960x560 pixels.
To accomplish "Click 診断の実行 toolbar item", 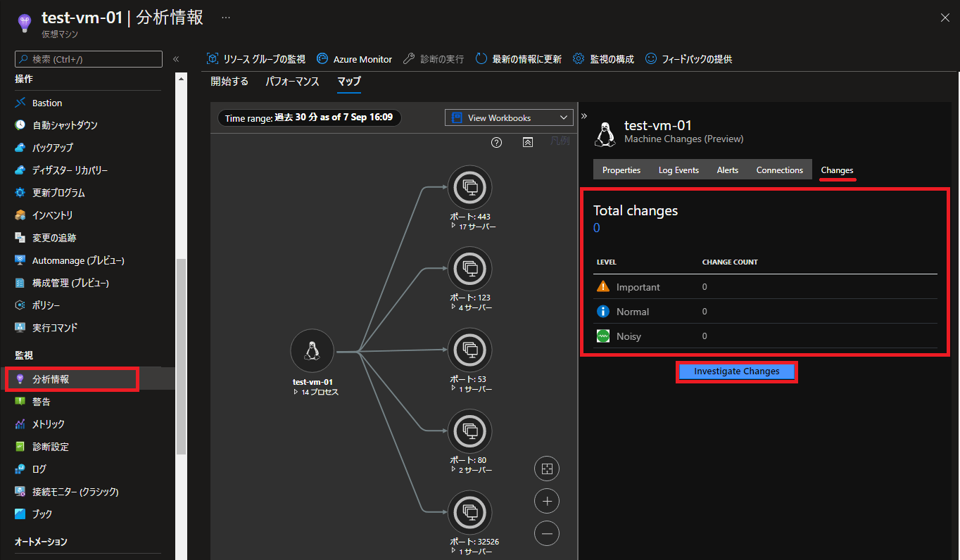I will click(x=434, y=59).
